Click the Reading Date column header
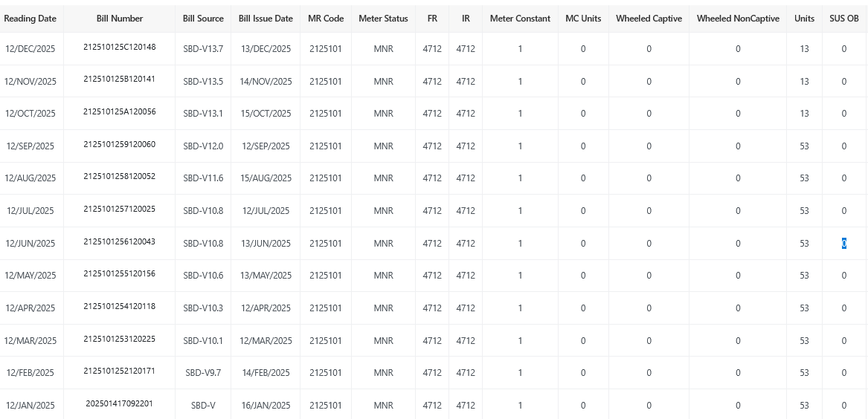 pos(30,19)
